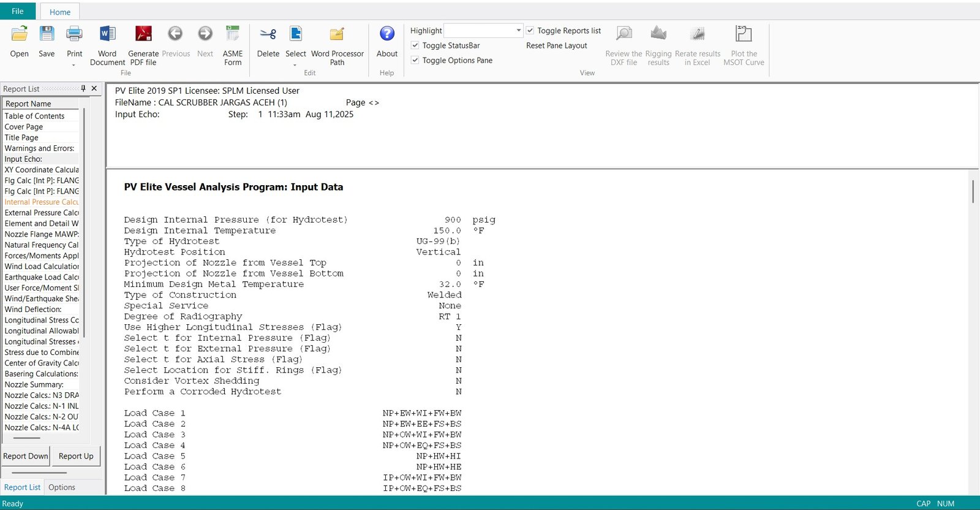Expand the Select dropdown arrow

(295, 65)
